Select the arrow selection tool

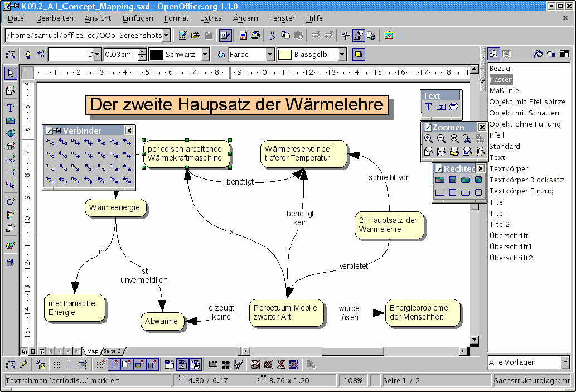[11, 74]
